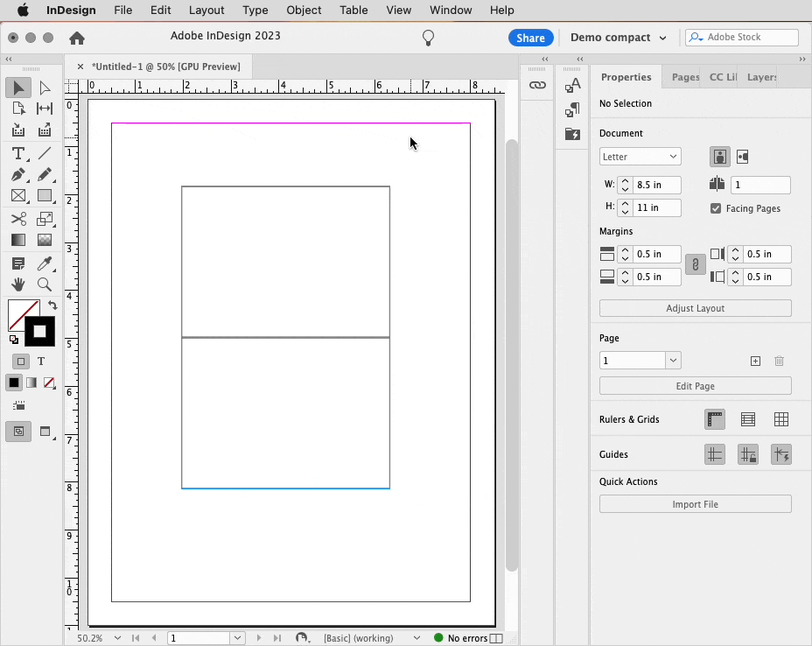Click the lightbulb Discover icon
The width and height of the screenshot is (812, 646).
428,38
